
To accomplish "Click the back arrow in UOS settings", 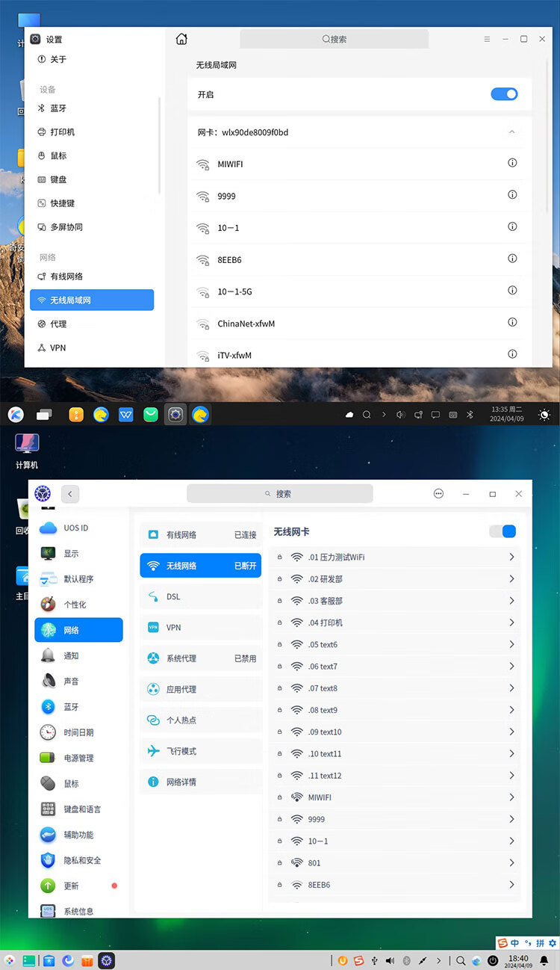I will [70, 494].
